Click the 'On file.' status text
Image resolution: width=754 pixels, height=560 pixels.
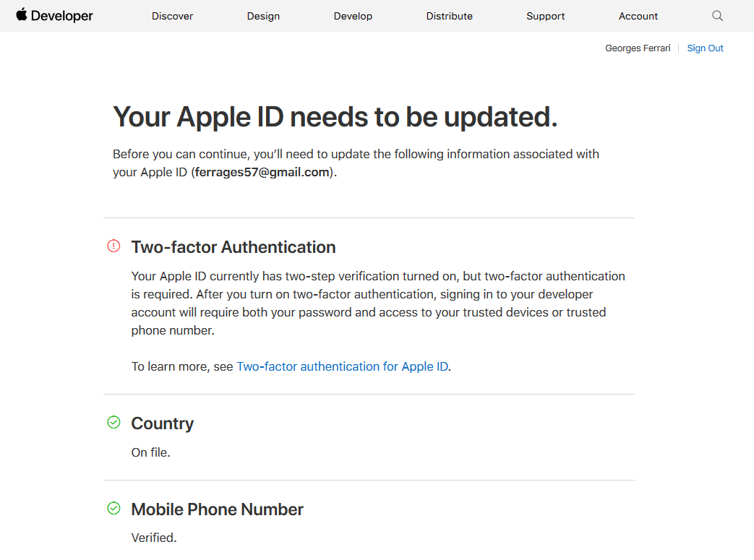pos(150,452)
